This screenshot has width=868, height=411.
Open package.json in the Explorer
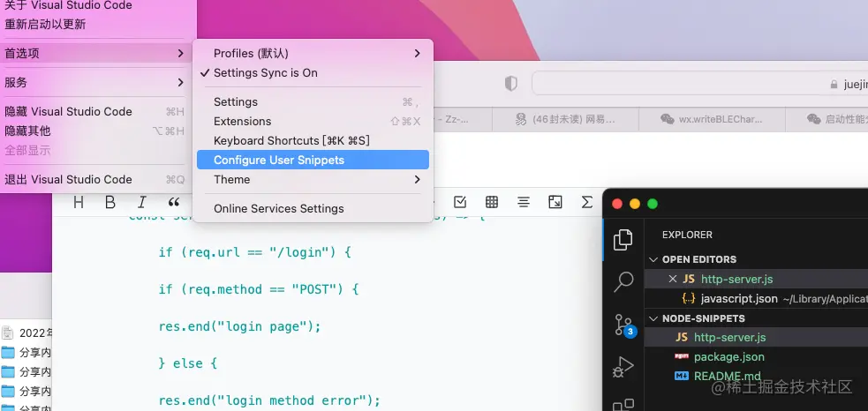(756, 357)
